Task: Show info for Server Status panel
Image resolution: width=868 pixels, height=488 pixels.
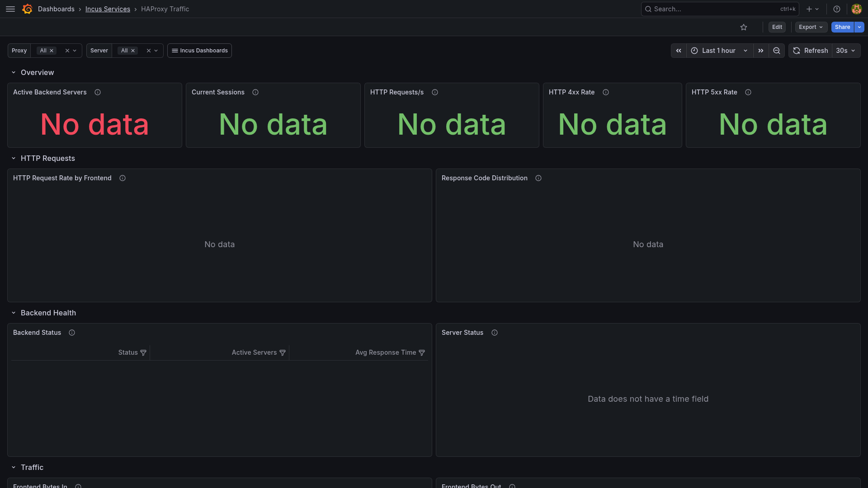Action: pos(495,333)
